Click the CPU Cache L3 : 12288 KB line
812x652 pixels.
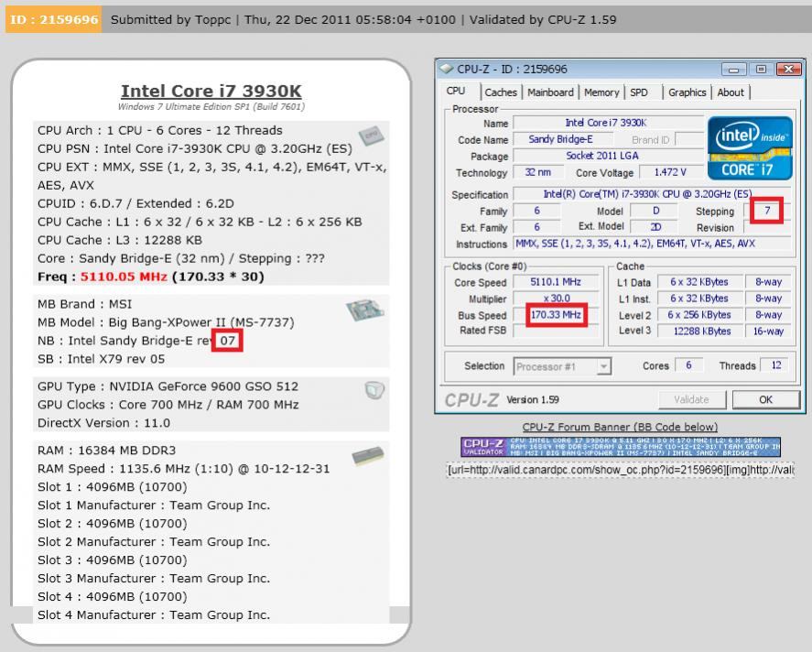(x=120, y=240)
